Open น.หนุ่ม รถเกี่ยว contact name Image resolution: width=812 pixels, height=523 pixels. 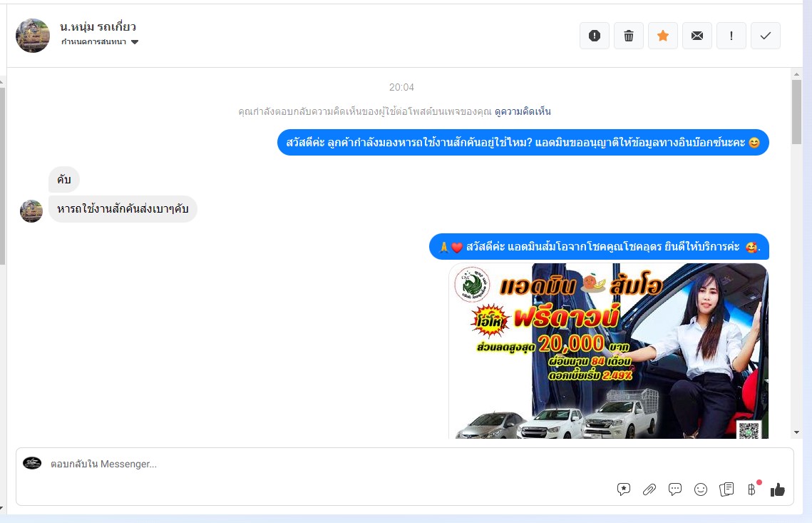98,26
